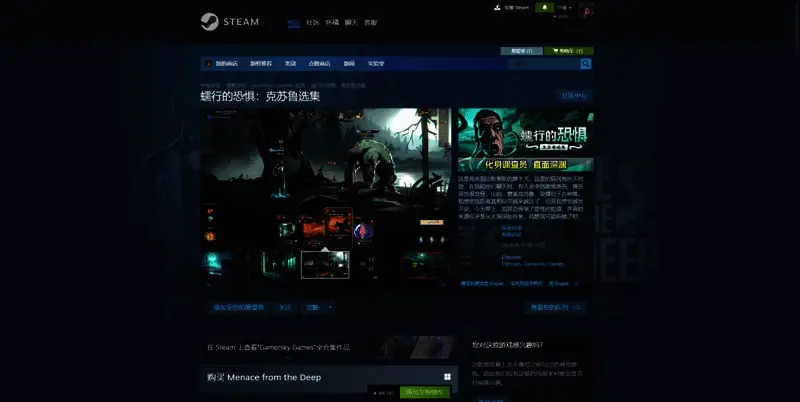Click the 社区中心 community hub button
This screenshot has height=402, width=800.
[x=575, y=96]
